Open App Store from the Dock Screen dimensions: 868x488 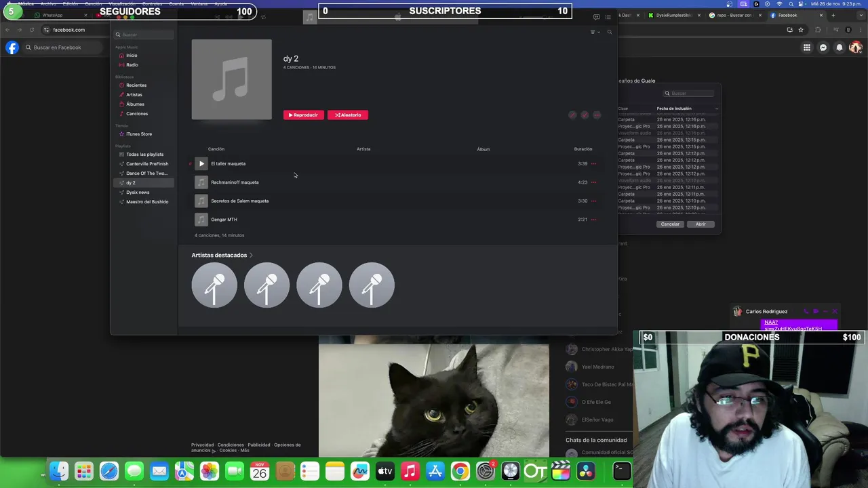point(435,471)
